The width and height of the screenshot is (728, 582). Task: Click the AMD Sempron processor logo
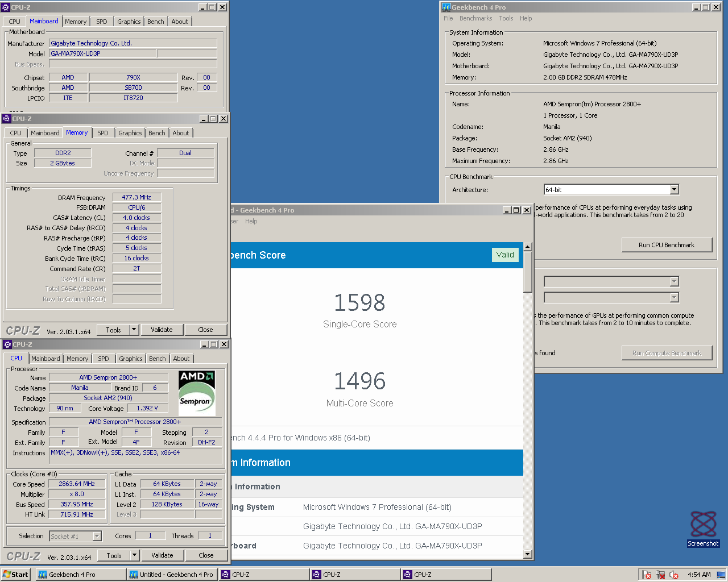click(197, 393)
